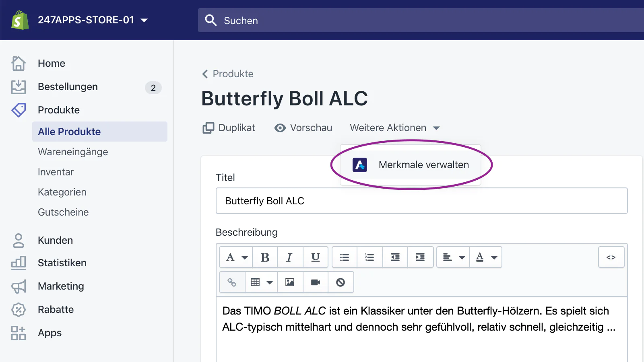
Task: Click the Shopify bag logo
Action: click(x=20, y=20)
